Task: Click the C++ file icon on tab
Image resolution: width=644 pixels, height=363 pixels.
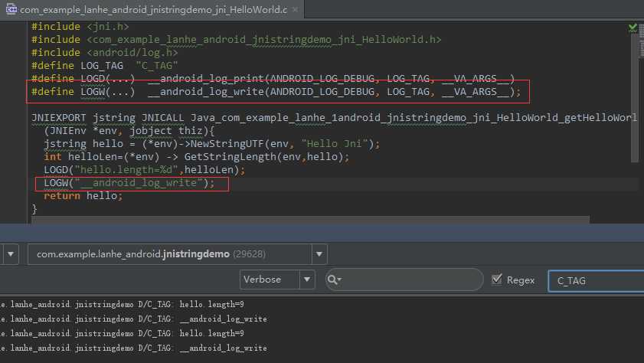Action: click(x=11, y=9)
